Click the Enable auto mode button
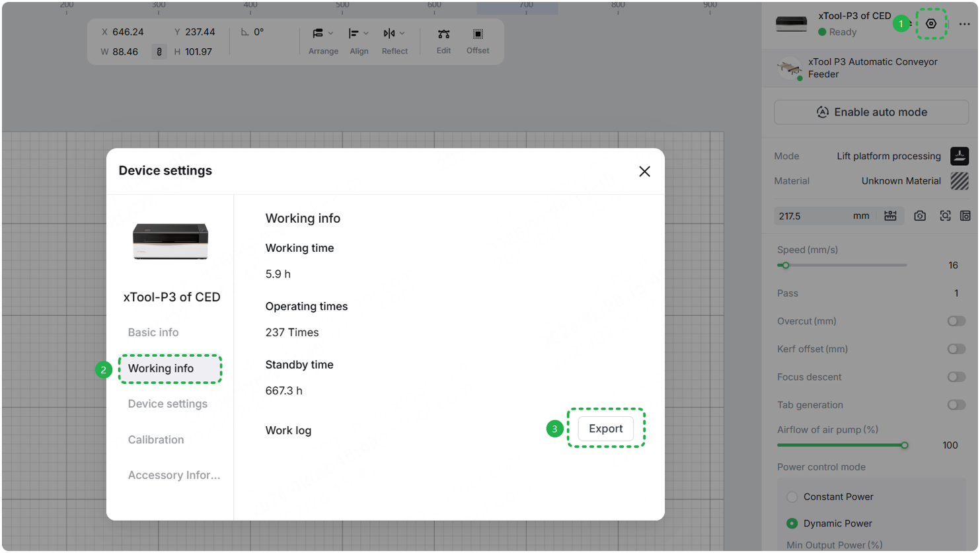 [871, 112]
